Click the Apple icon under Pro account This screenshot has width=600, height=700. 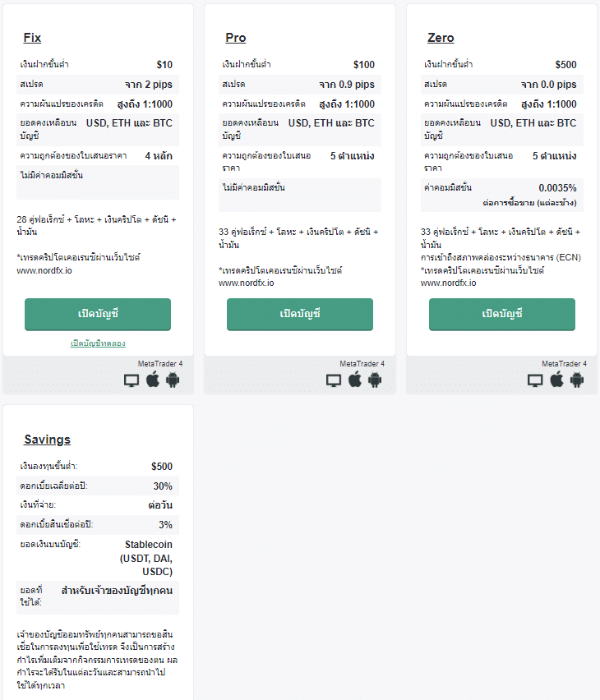354,380
